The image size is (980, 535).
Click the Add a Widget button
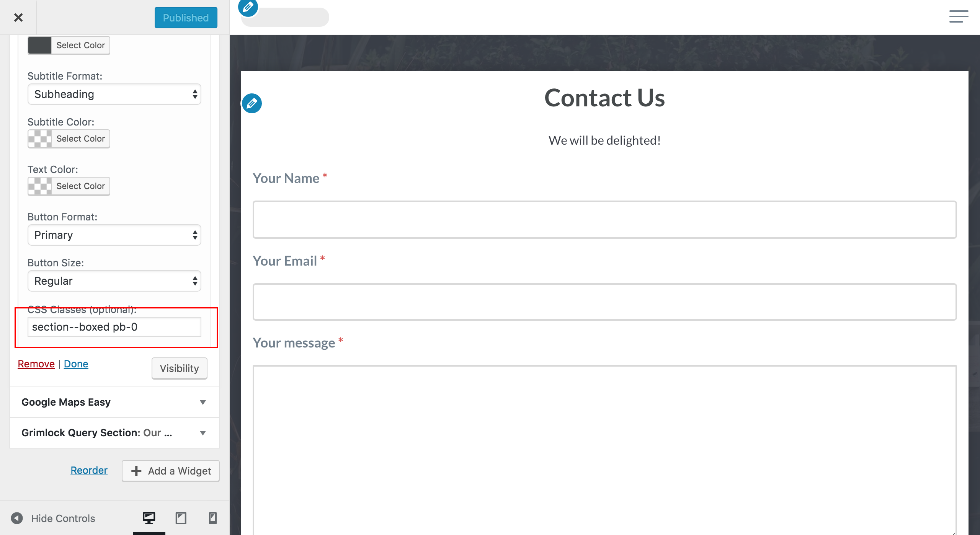[x=170, y=471]
